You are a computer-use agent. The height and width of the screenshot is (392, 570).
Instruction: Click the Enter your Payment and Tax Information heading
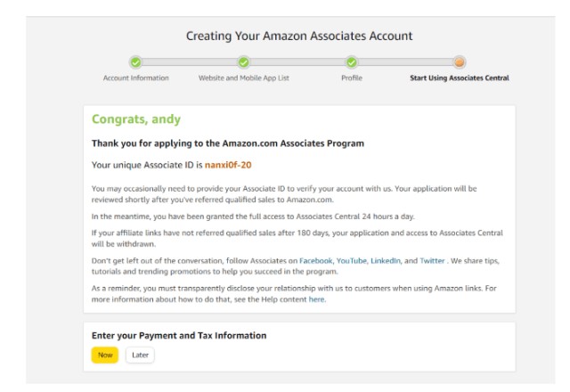(179, 335)
